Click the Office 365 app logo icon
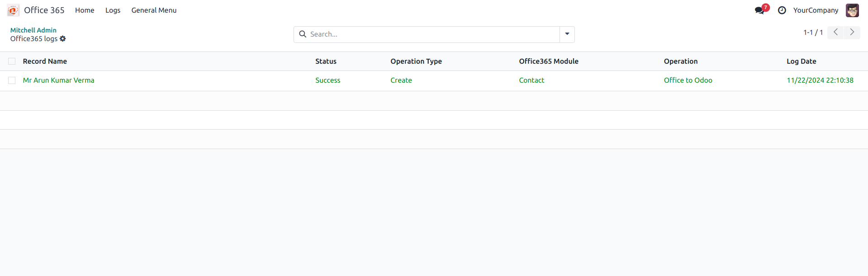Image resolution: width=868 pixels, height=276 pixels. [x=13, y=10]
